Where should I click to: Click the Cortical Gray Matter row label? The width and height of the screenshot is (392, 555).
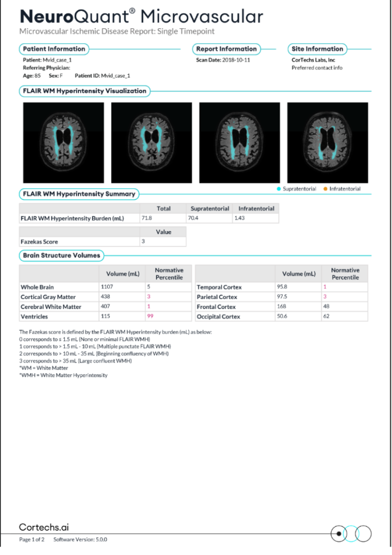coord(48,297)
